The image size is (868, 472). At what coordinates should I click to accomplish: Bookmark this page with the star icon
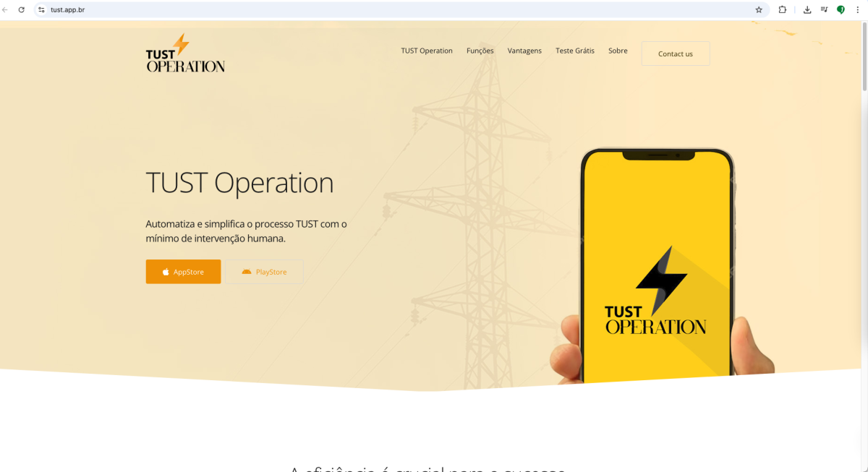[759, 10]
